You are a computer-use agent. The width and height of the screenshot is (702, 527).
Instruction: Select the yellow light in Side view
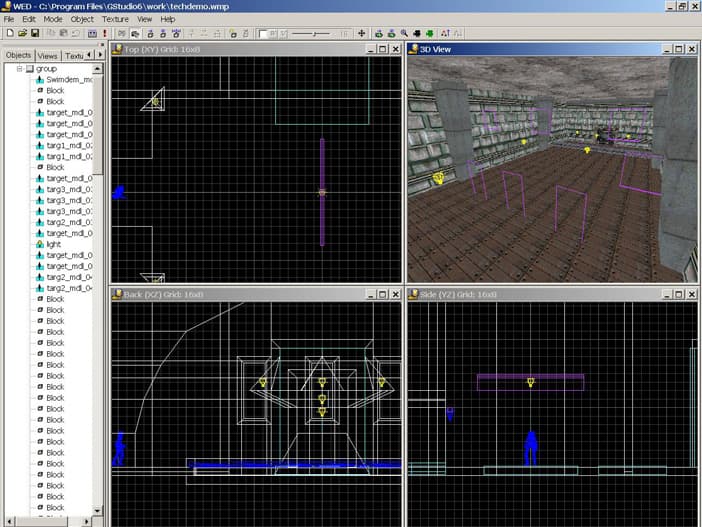click(x=531, y=382)
